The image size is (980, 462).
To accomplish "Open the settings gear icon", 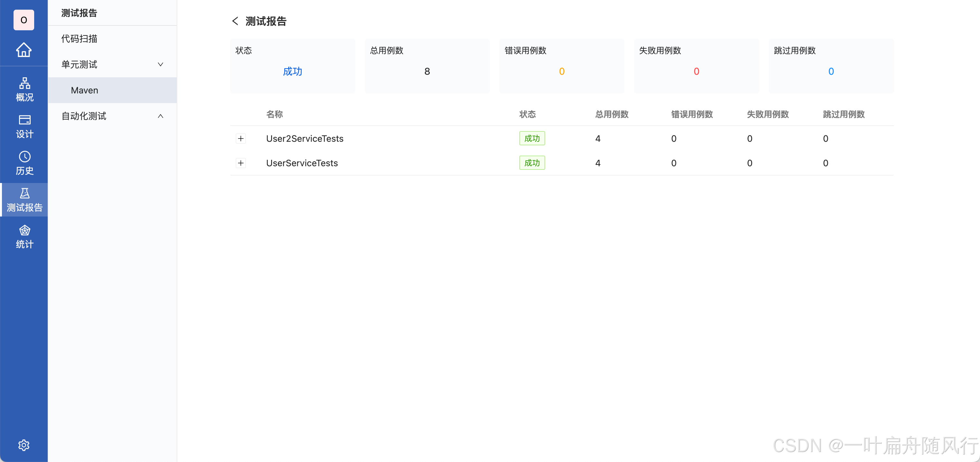I will (24, 445).
